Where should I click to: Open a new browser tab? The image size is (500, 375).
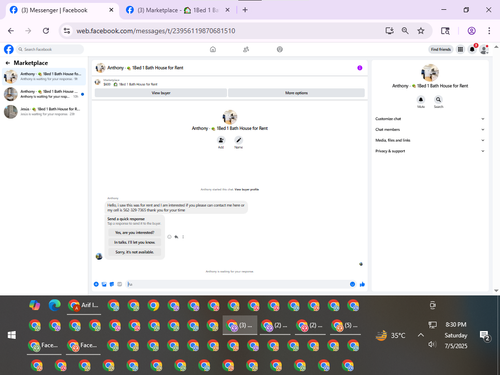[245, 10]
